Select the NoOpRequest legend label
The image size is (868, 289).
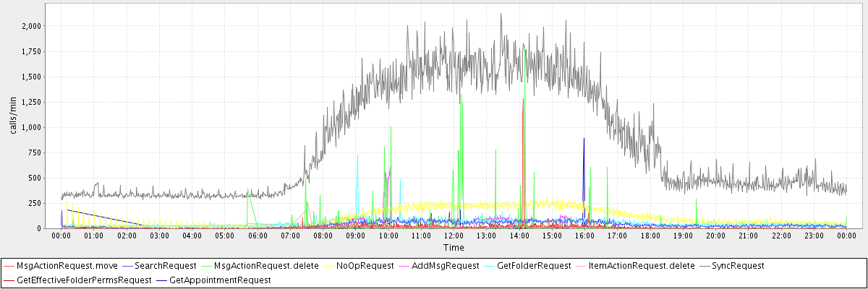tap(366, 266)
